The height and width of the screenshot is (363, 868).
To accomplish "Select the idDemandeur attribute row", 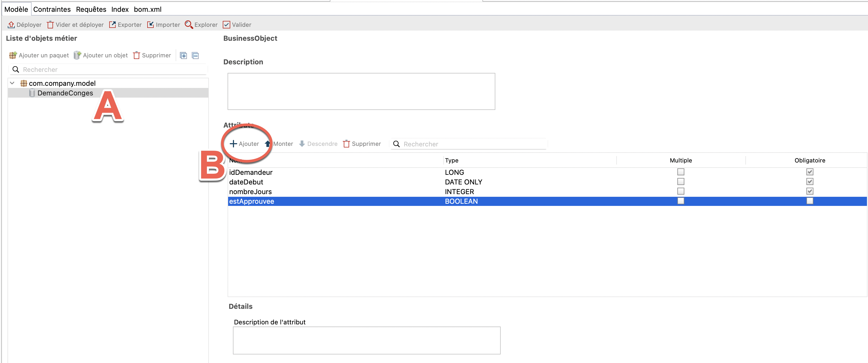I will point(547,172).
